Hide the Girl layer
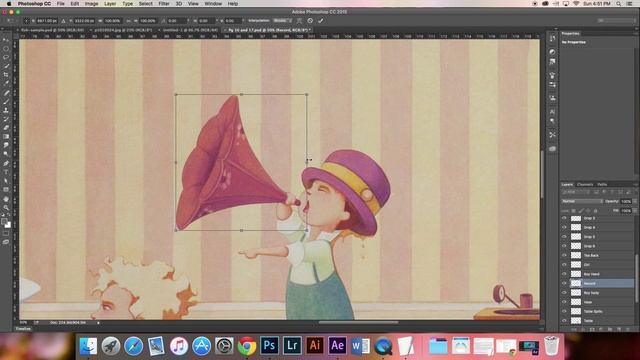The width and height of the screenshot is (640, 360). pos(564,264)
